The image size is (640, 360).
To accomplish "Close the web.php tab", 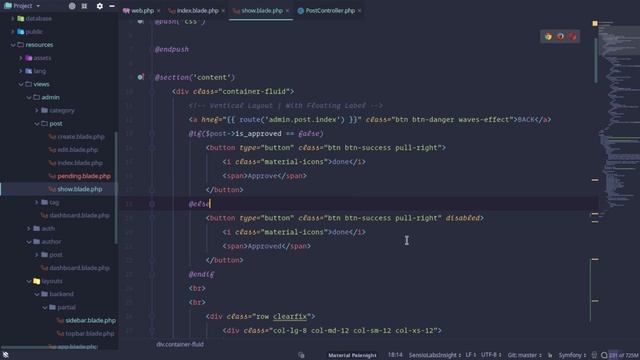I will pyautogui.click(x=158, y=11).
